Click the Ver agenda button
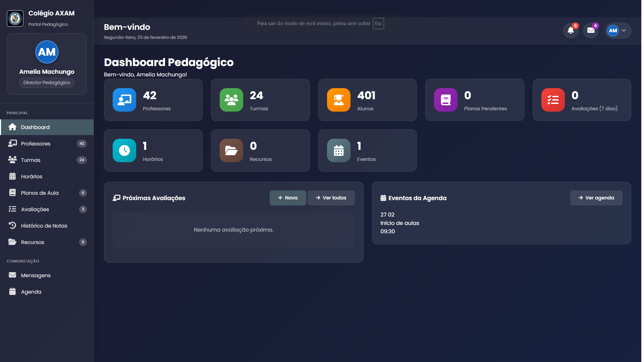Image resolution: width=644 pixels, height=362 pixels. [x=596, y=198]
